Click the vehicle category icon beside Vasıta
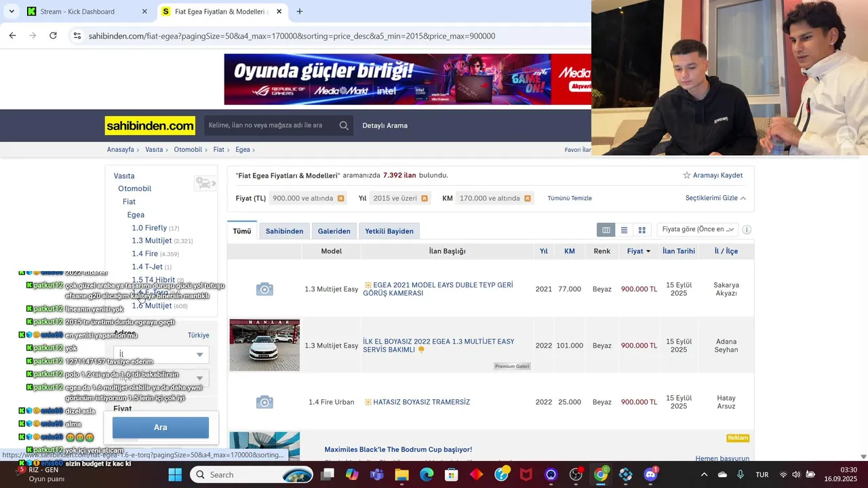 click(205, 183)
